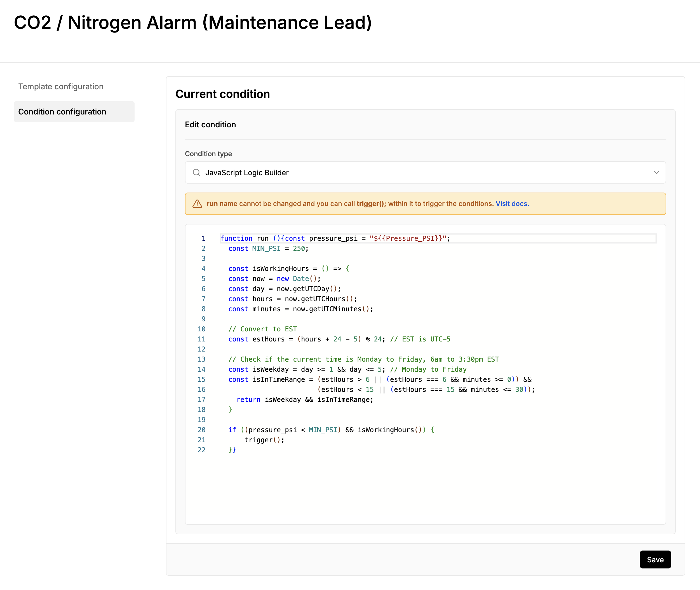700x590 pixels.
Task: Click the '// Convert to EST' comment
Action: [x=262, y=329]
